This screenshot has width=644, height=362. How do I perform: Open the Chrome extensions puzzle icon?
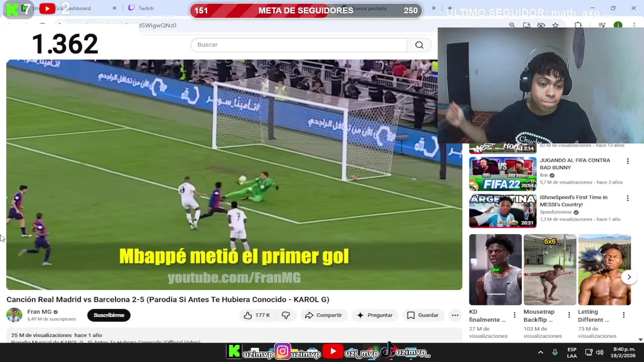click(578, 25)
